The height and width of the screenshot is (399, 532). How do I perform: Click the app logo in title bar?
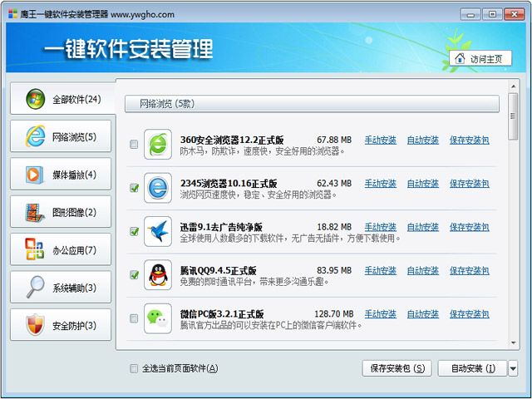(13, 14)
